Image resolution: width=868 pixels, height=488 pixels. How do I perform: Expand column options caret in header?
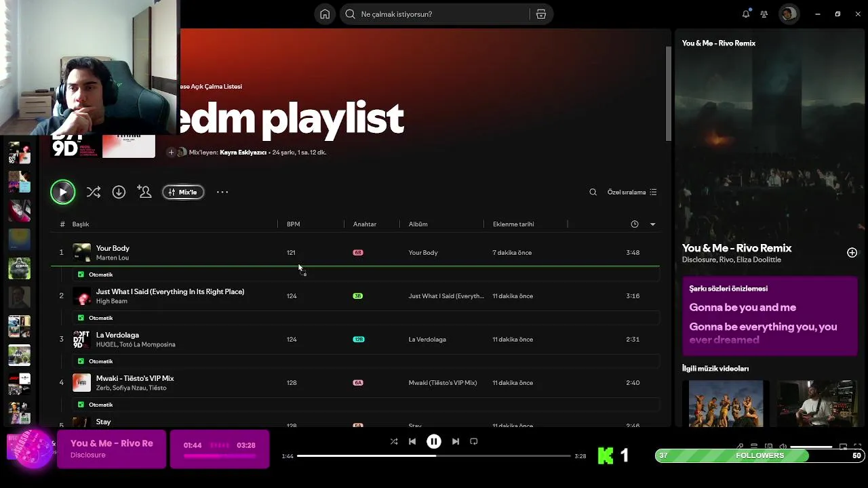(652, 224)
